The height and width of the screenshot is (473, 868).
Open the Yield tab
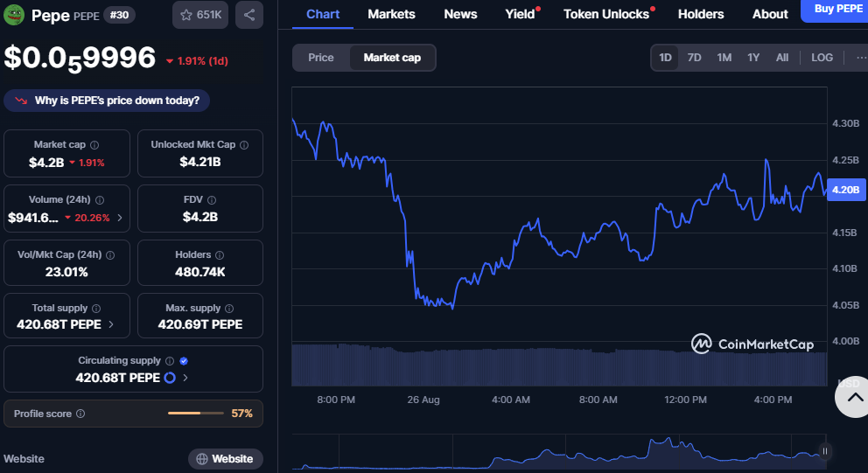(521, 14)
